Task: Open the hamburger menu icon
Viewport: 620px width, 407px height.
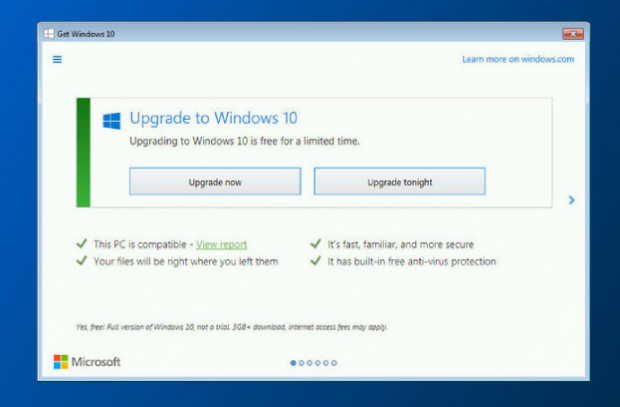Action: coord(57,59)
